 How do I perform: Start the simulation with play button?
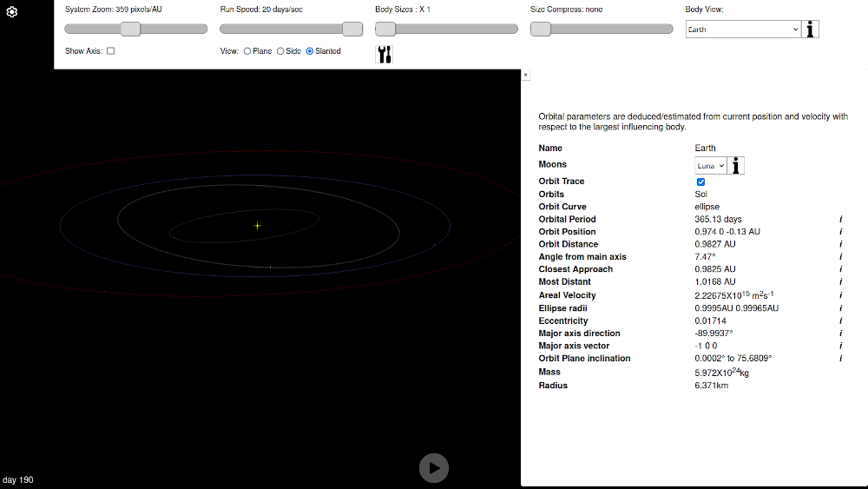(434, 468)
